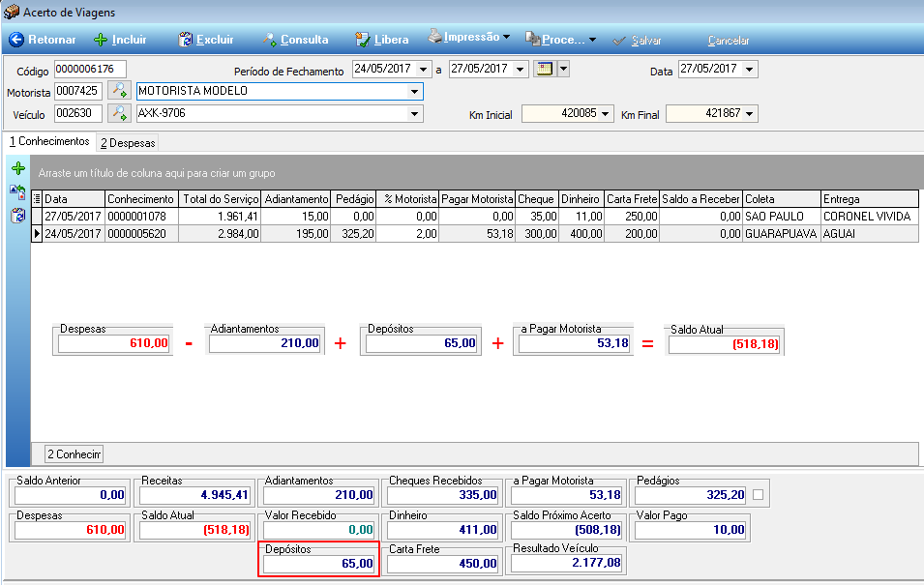The height and width of the screenshot is (585, 924).
Task: Click the green plus add-row icon in sidebar
Action: (x=18, y=168)
